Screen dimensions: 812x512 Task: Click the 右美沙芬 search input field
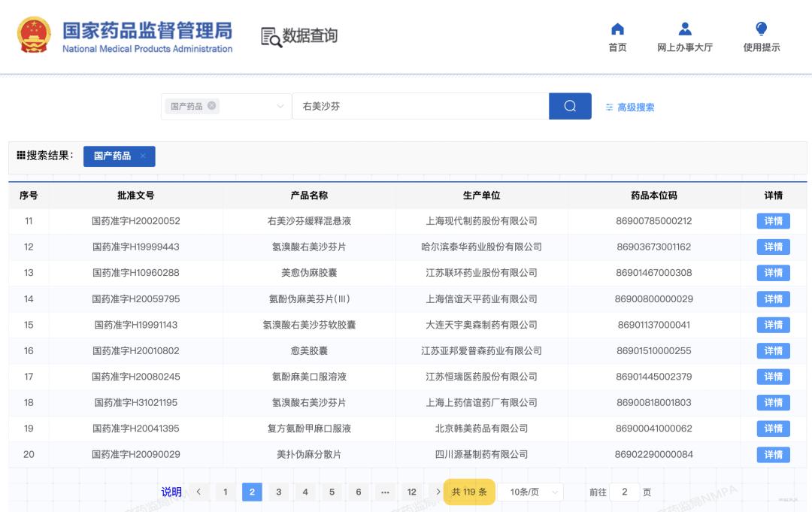coord(421,106)
